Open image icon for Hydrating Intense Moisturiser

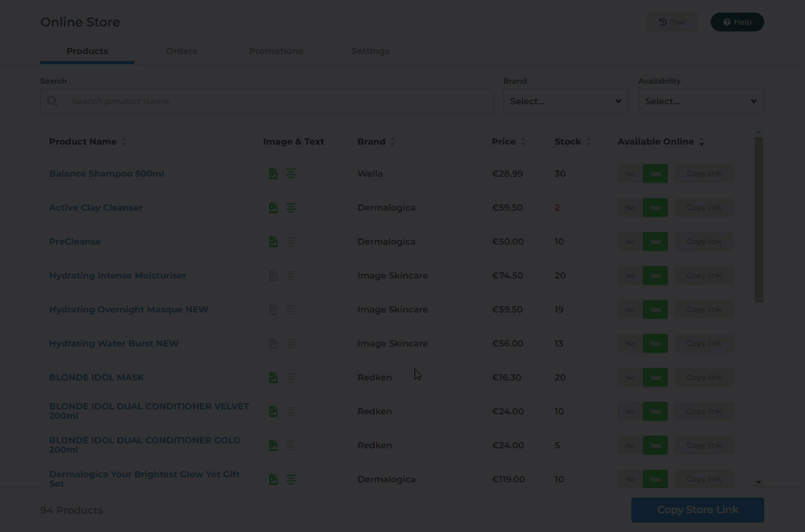273,275
